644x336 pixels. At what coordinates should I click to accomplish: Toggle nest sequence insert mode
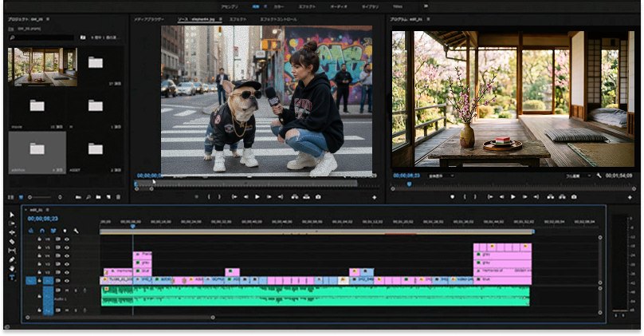31,231
